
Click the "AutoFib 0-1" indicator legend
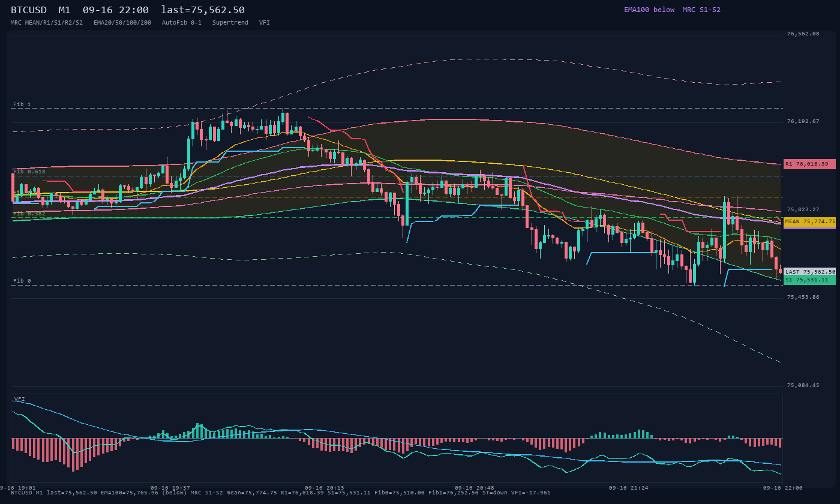click(x=182, y=22)
